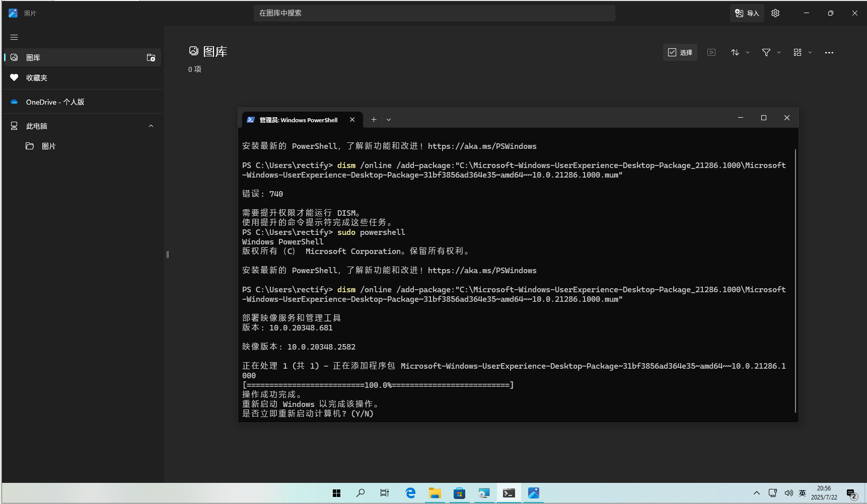Screen dimensions: 867x504
Task: Open the terminal profile dropdown chevron
Action: coord(389,120)
